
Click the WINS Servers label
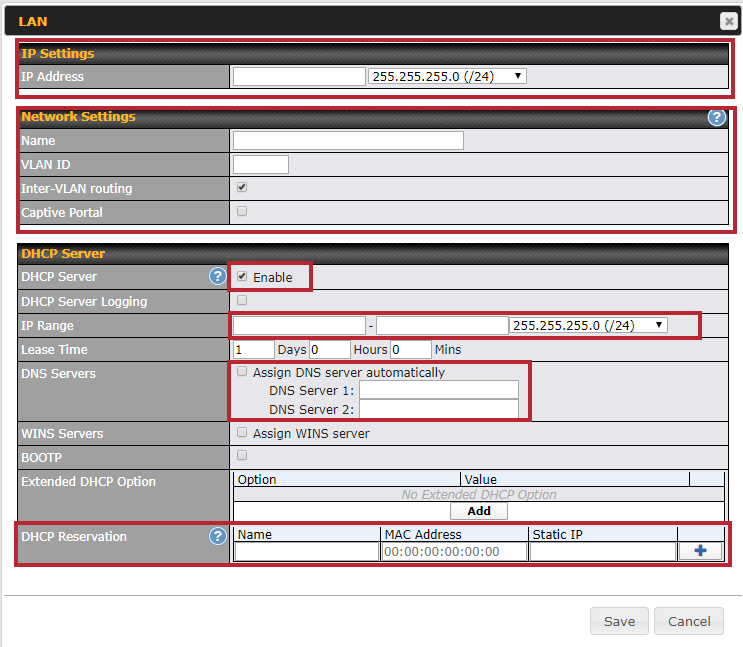pos(62,434)
